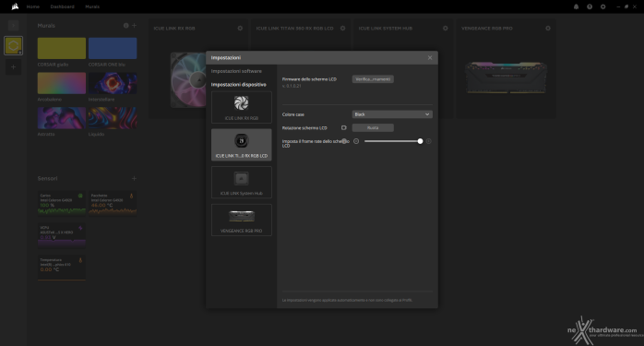Open Impostazioni software section
Screen dimensions: 644x346
click(x=236, y=71)
